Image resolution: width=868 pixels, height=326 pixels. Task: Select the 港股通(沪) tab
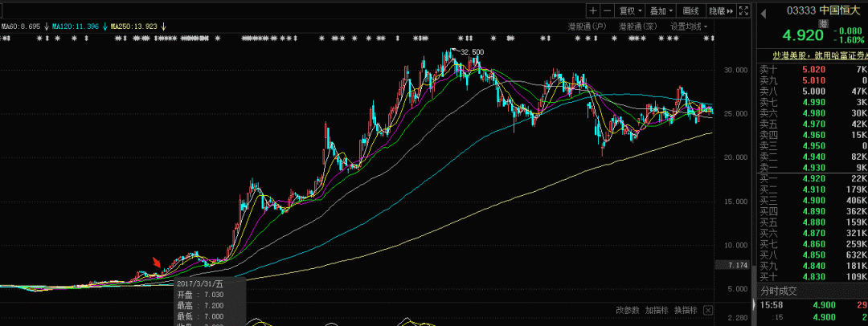click(x=587, y=26)
